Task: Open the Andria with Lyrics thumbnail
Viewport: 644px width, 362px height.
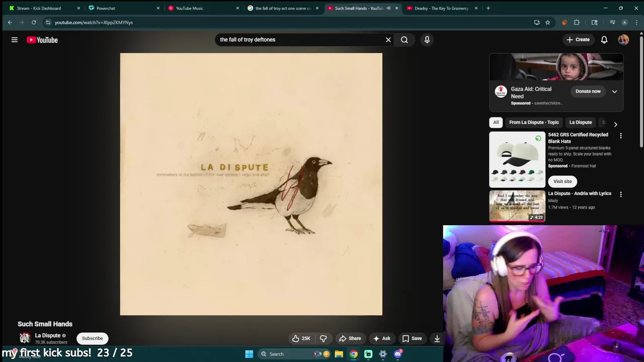Action: pyautogui.click(x=517, y=206)
